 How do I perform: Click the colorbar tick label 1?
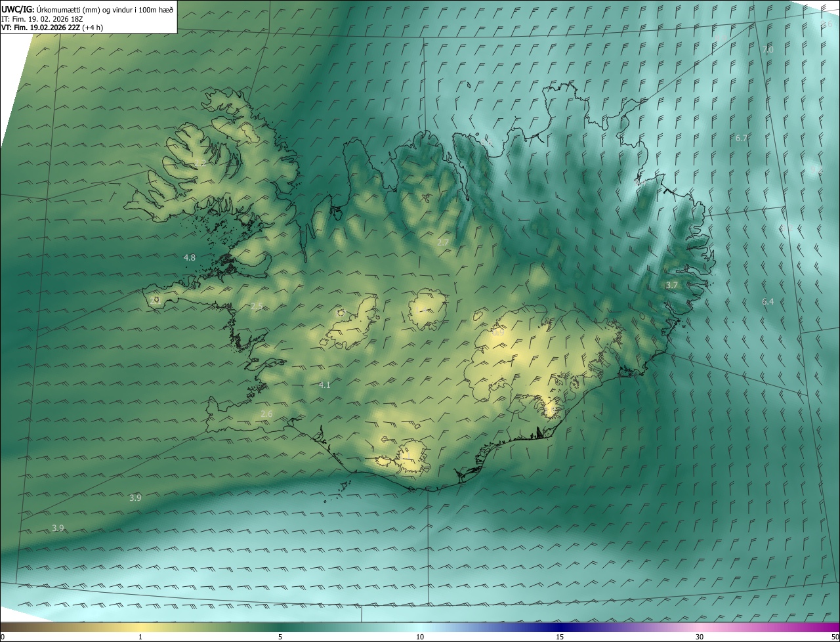(x=140, y=637)
